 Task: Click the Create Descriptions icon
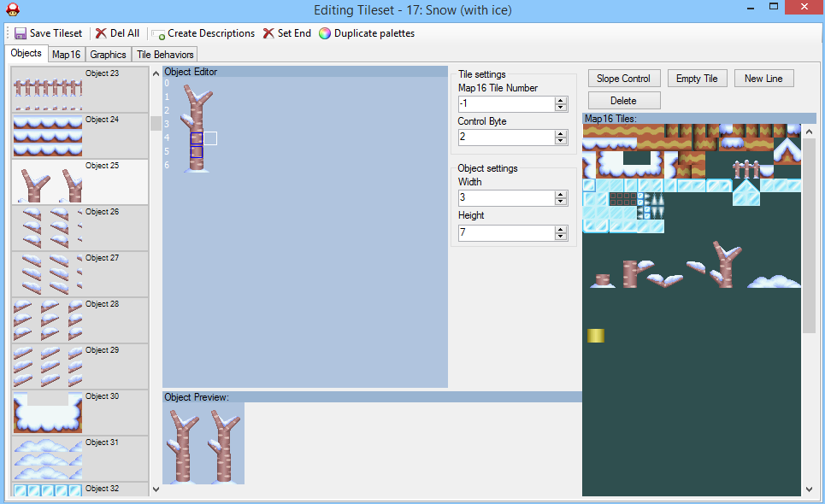[158, 35]
